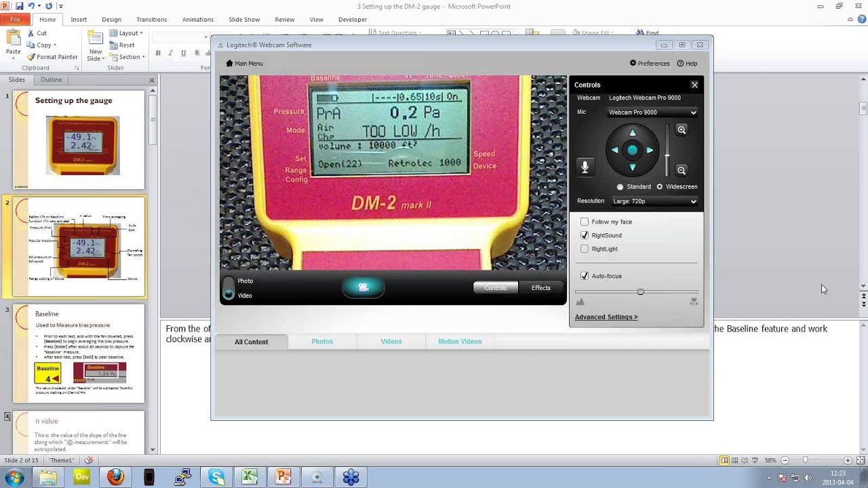Click the manual focus slider

coord(636,291)
